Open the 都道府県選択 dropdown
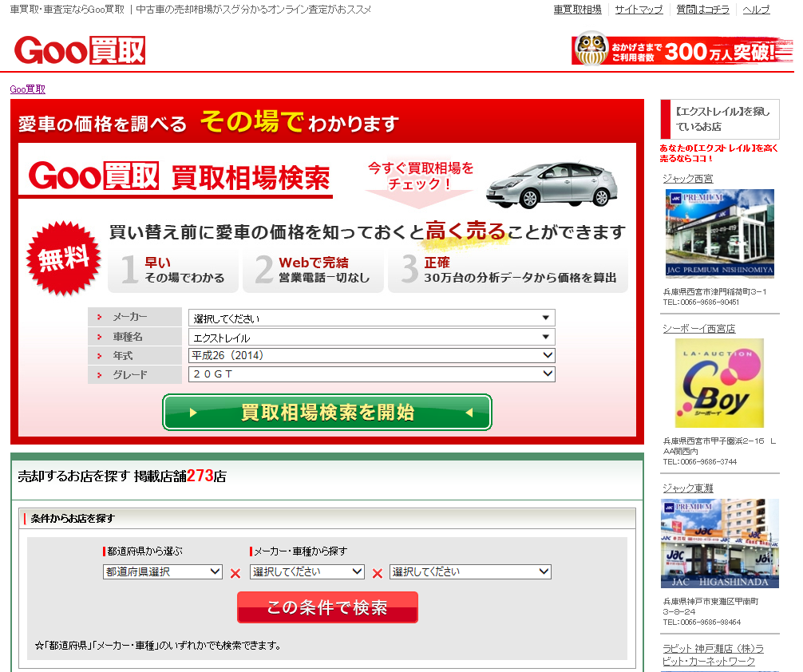The height and width of the screenshot is (672, 803). tap(162, 571)
